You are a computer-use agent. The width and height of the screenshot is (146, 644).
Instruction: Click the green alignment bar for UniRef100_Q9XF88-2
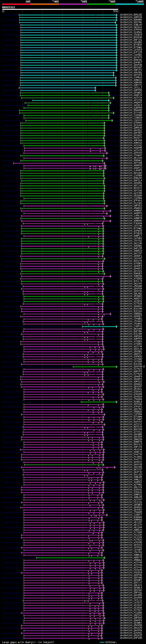[95, 367]
